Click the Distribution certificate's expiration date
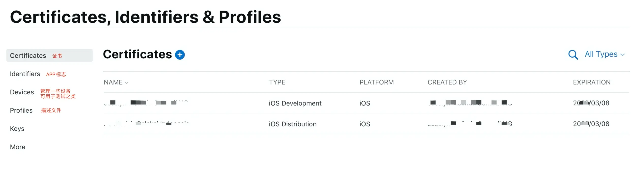This screenshot has height=173, width=644. point(591,124)
